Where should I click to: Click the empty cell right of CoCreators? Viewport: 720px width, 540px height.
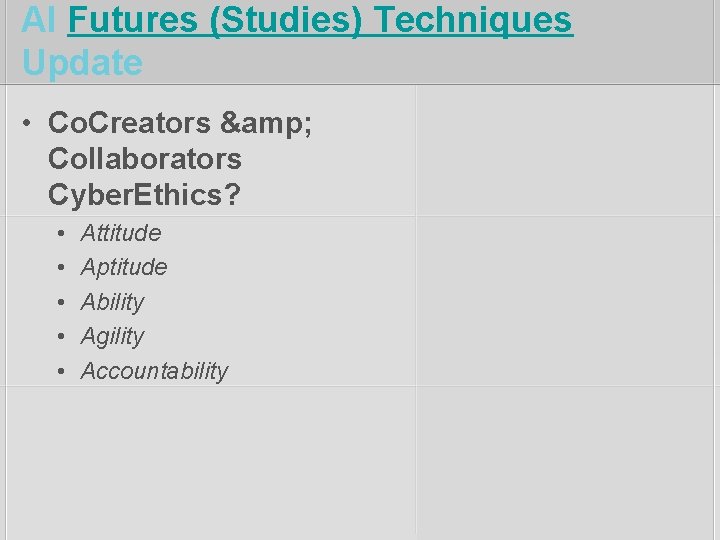[x=565, y=150]
